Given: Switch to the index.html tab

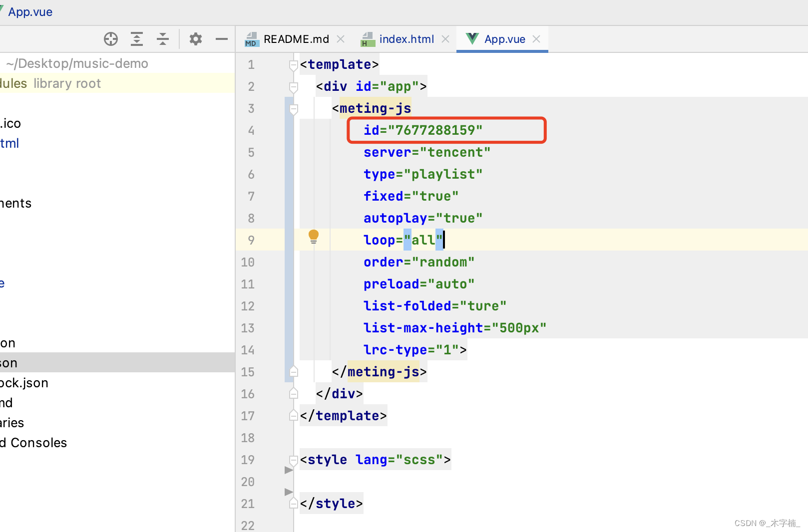Looking at the screenshot, I should (x=406, y=39).
